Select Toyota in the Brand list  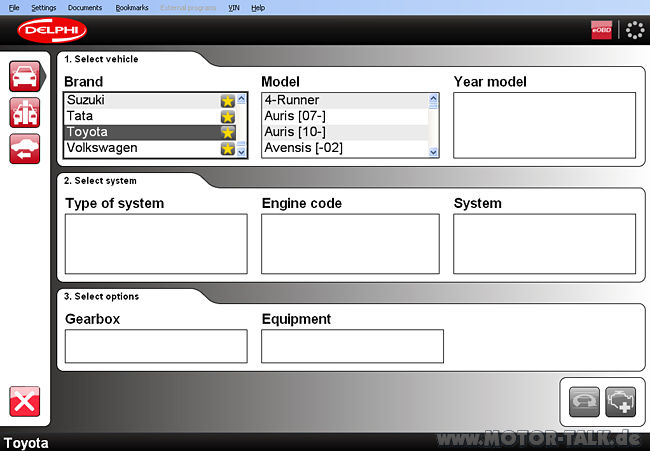(x=150, y=132)
